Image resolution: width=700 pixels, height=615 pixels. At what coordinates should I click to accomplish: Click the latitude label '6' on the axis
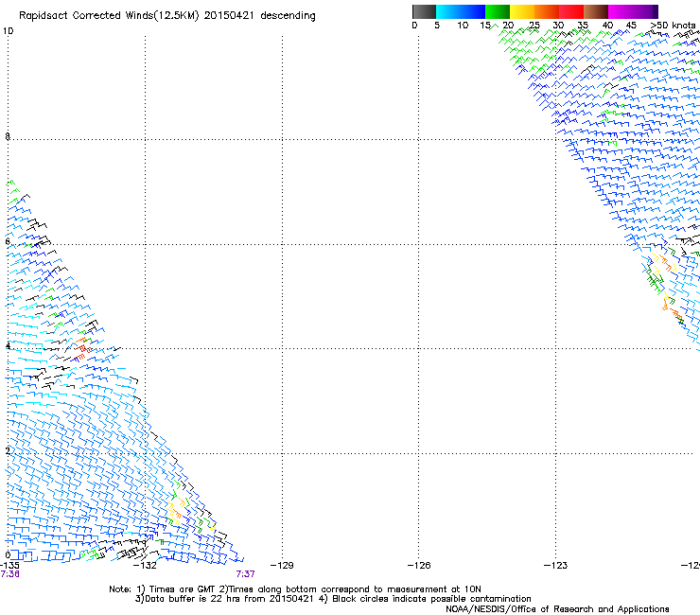point(8,241)
